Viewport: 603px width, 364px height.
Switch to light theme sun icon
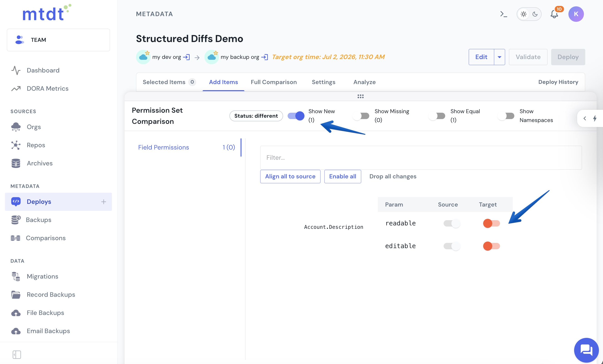click(x=523, y=14)
